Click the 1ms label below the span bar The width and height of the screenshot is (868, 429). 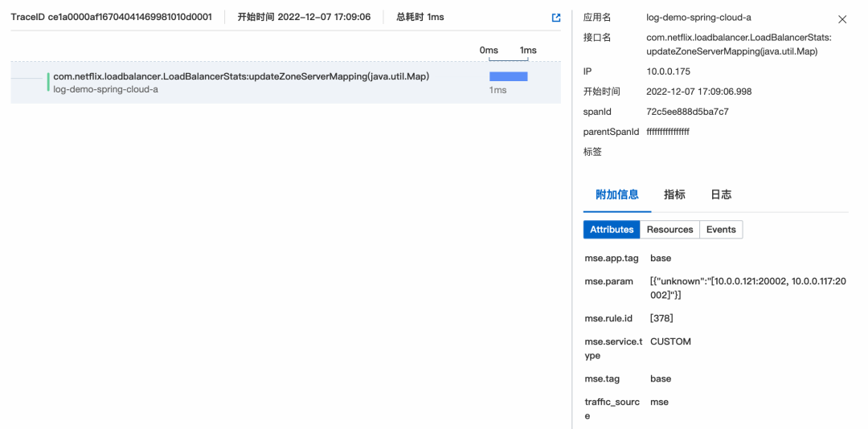497,90
